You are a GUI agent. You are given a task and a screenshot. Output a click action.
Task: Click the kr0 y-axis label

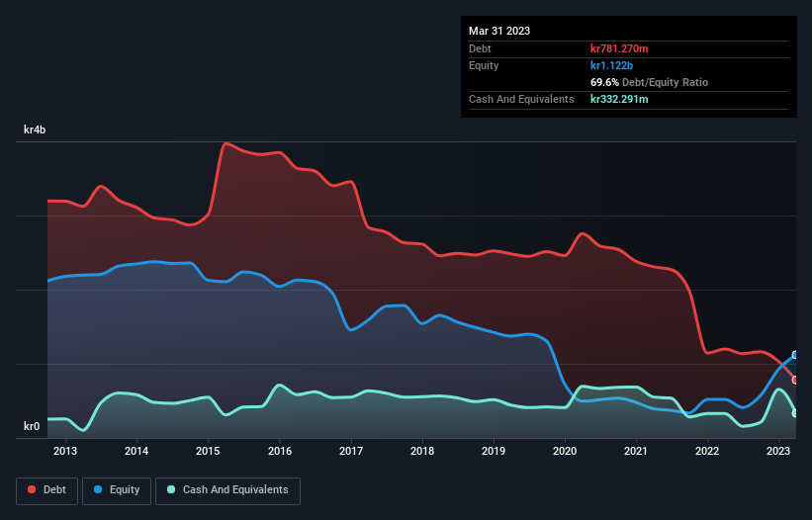[32, 426]
